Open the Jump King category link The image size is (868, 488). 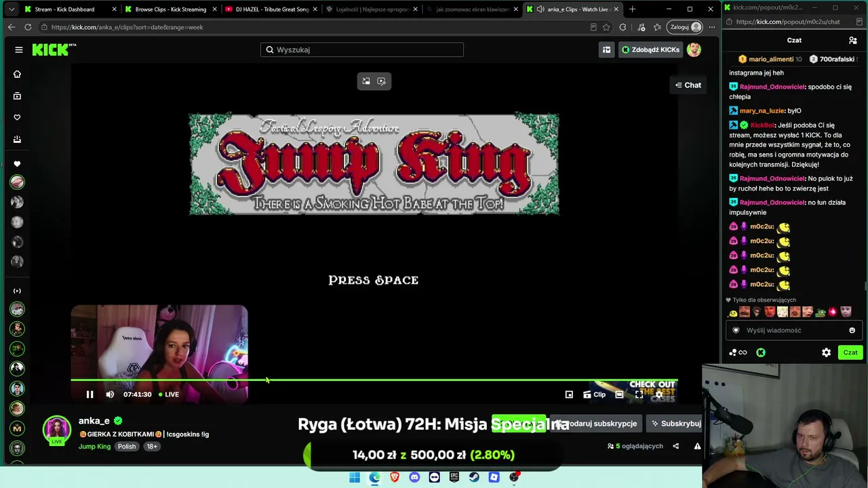click(x=94, y=447)
